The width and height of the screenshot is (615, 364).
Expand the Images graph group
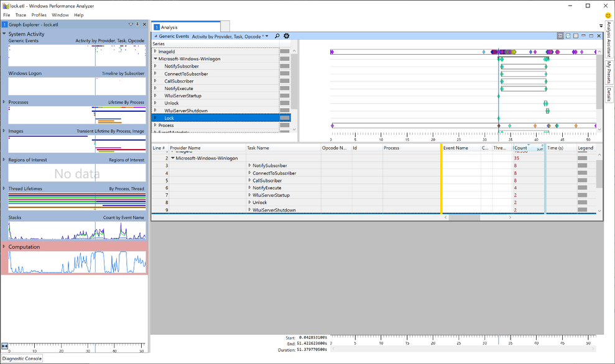[4, 130]
